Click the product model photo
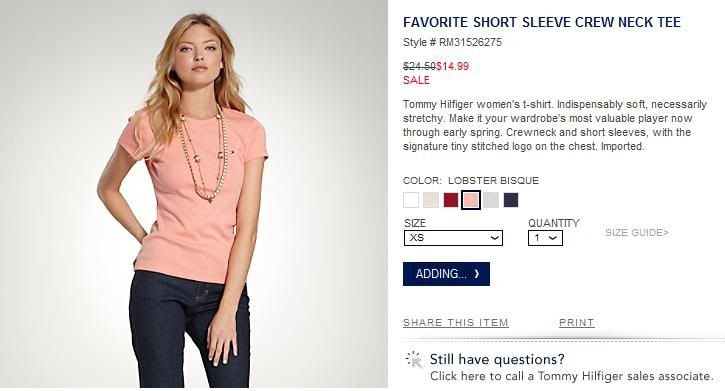Viewport: 725px width, 391px height. 194,194
